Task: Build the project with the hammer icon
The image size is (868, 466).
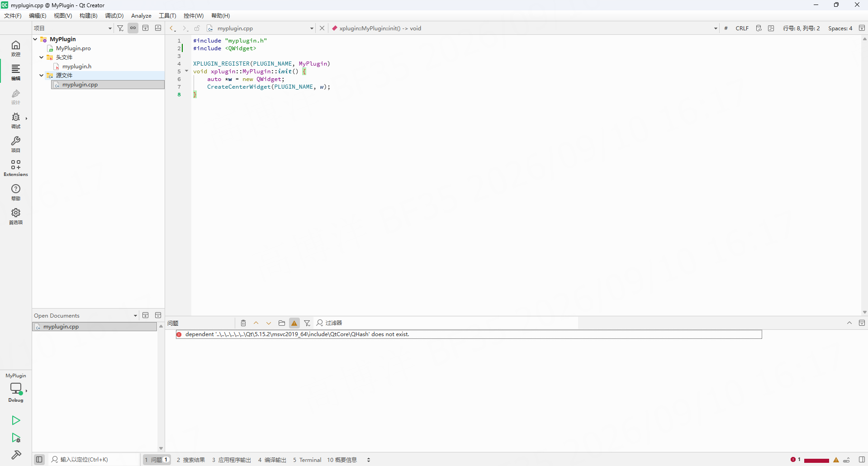Action: point(16,455)
